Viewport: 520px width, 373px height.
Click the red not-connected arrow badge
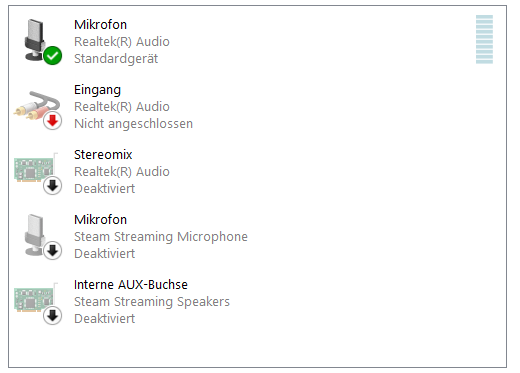coord(53,121)
